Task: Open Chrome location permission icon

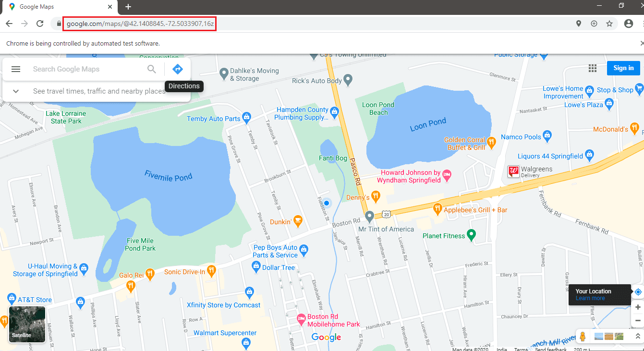Action: click(579, 24)
